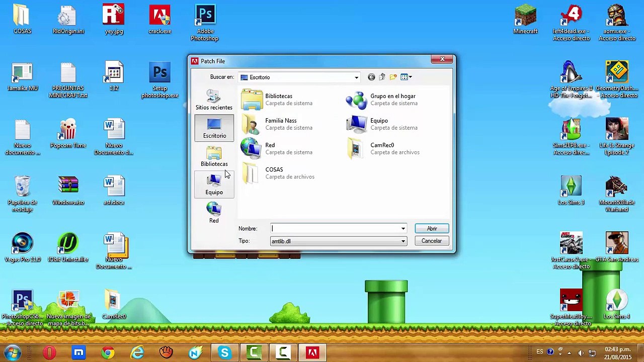Screen dimensions: 644x362
Task: Select the Los Sims 4 desktop shortcut
Action: click(x=617, y=305)
